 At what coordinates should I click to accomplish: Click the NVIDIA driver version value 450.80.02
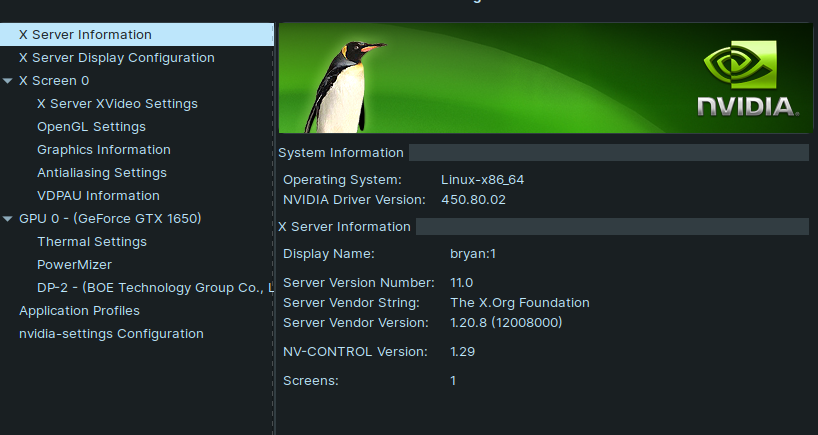point(473,200)
